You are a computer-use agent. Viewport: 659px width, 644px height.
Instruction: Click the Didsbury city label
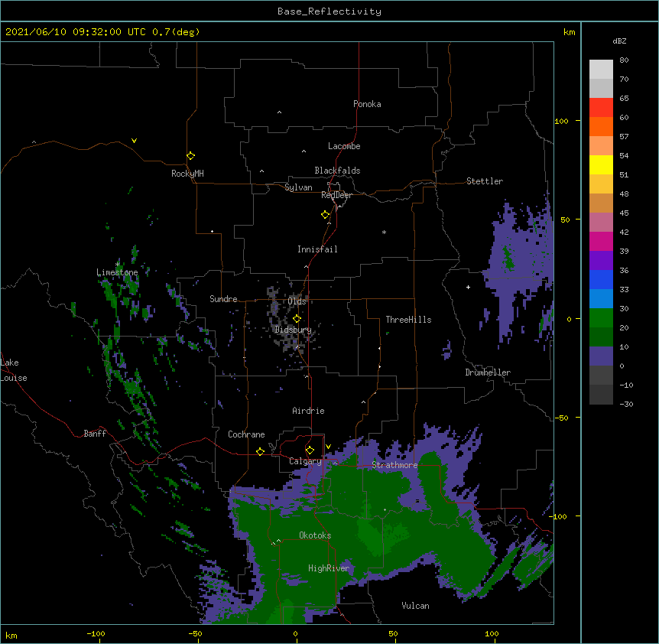pos(293,330)
